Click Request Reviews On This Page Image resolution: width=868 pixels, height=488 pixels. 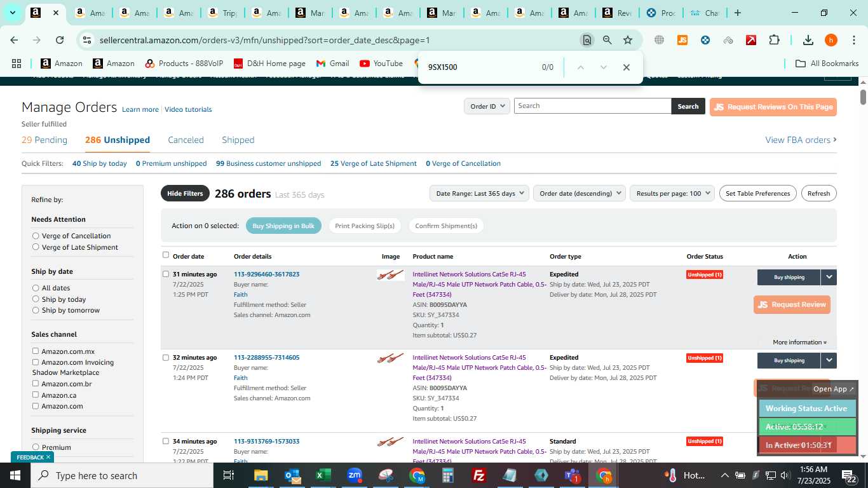(x=773, y=107)
